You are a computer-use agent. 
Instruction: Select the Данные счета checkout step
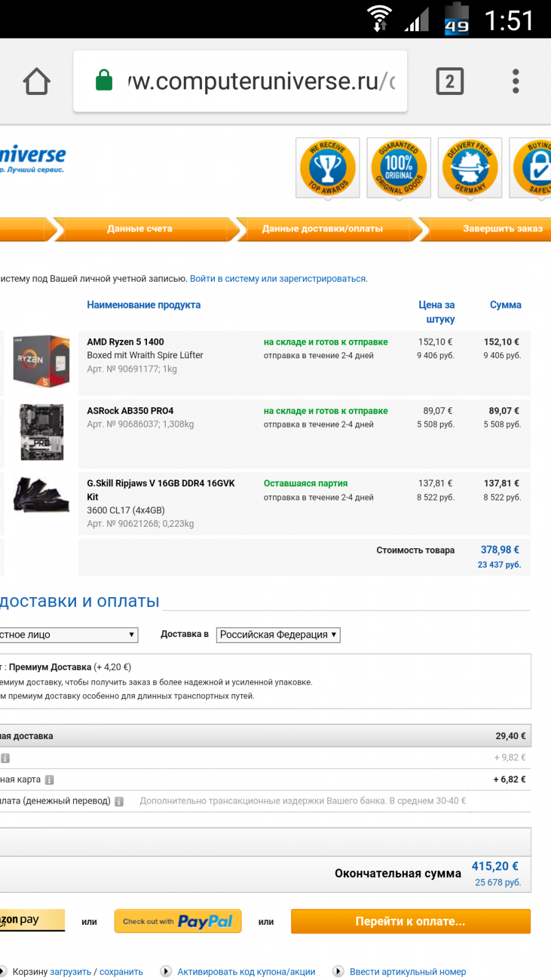140,229
